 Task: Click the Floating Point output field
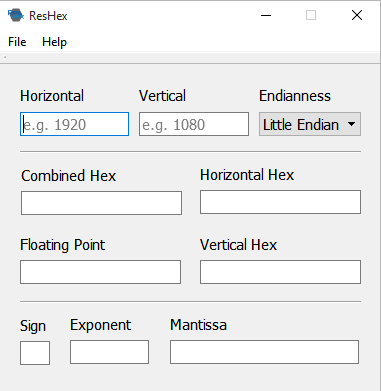(x=100, y=272)
